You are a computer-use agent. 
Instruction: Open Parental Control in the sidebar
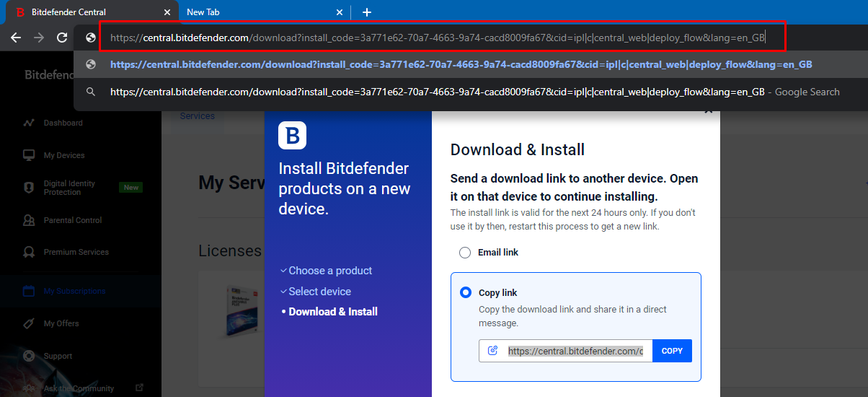coord(73,220)
